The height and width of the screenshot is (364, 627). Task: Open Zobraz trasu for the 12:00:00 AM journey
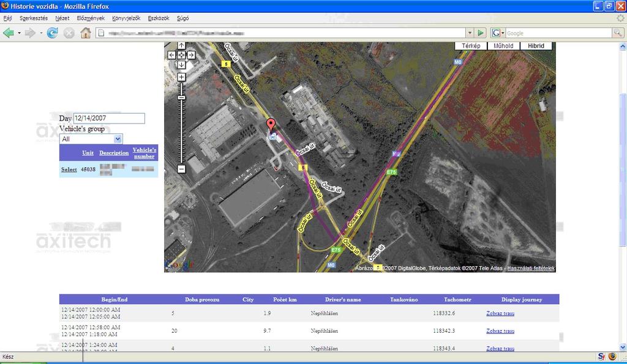tap(500, 313)
